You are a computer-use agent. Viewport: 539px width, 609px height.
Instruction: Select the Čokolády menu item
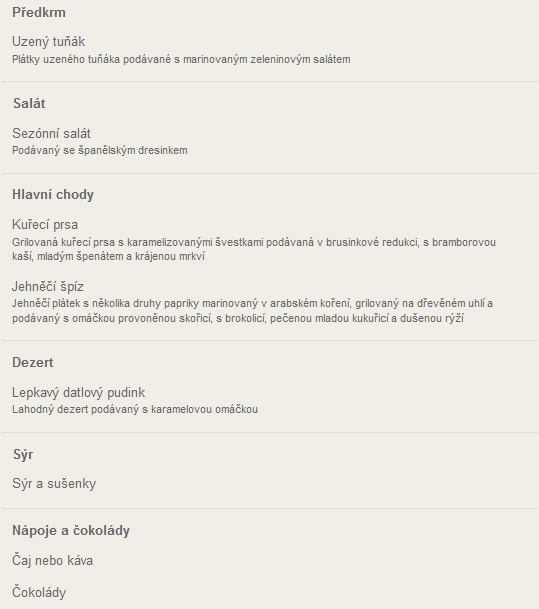click(x=39, y=592)
